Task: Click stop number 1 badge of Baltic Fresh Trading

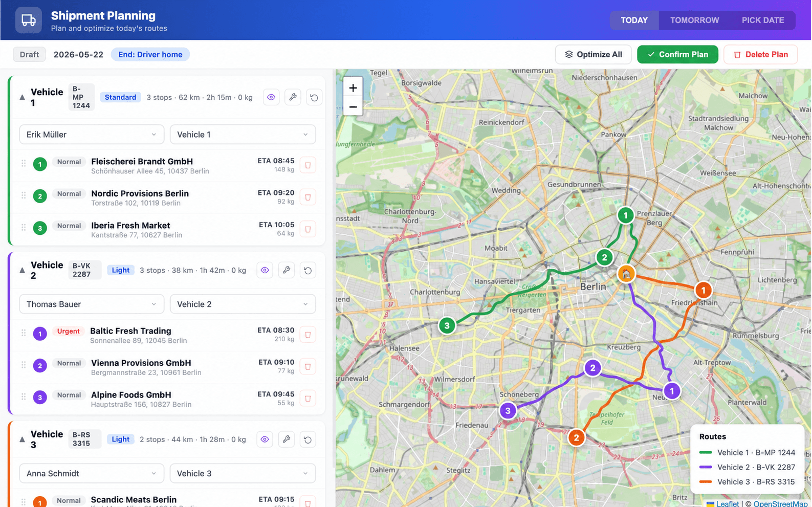Action: tap(40, 334)
